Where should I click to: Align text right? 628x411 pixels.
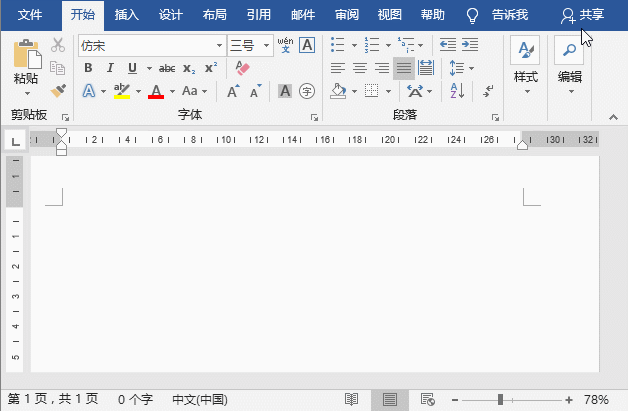(382, 68)
